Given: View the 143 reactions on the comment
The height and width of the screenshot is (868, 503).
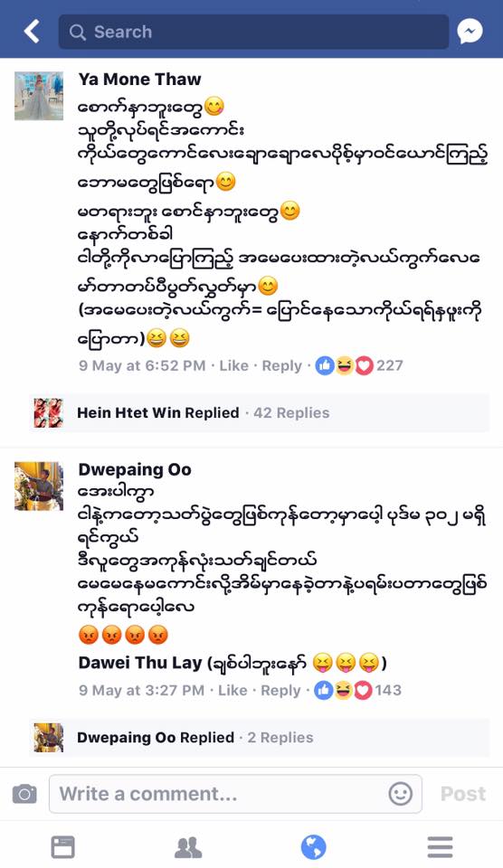Looking at the screenshot, I should (x=358, y=690).
